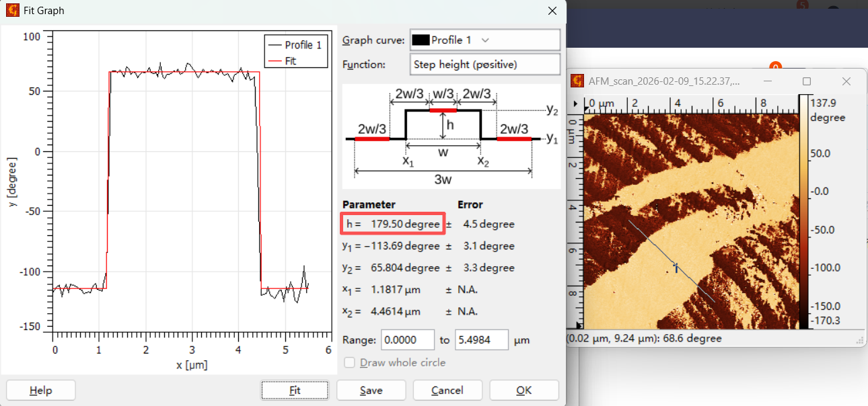
Task: Click Cancel in the Fit Graph dialog
Action: 447,391
